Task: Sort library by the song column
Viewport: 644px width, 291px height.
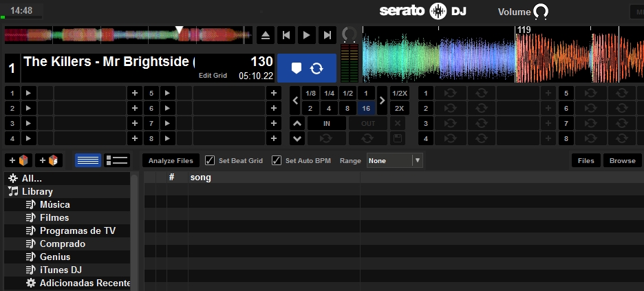Action: (274, 177)
